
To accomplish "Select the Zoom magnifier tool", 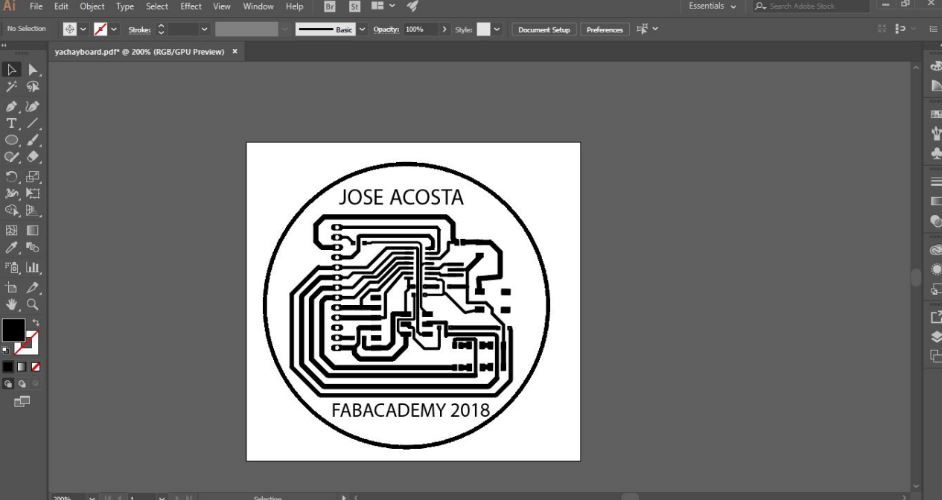I will point(33,305).
